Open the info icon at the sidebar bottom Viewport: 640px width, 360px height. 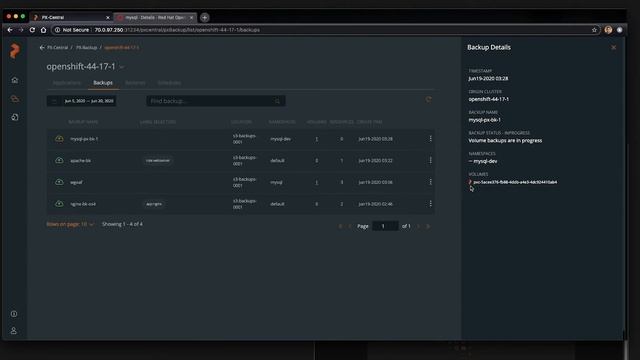pyautogui.click(x=14, y=314)
